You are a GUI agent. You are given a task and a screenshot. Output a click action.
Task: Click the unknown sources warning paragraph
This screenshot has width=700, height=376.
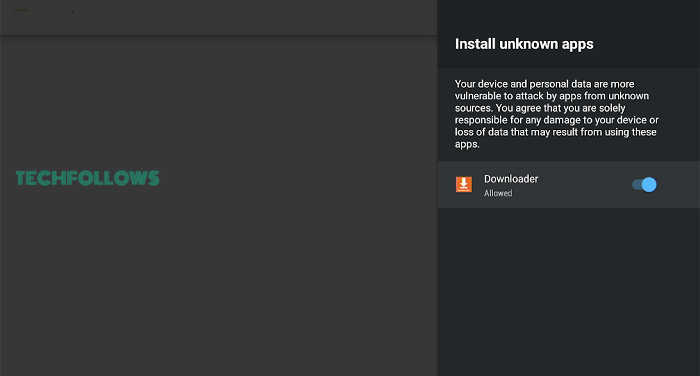(557, 114)
